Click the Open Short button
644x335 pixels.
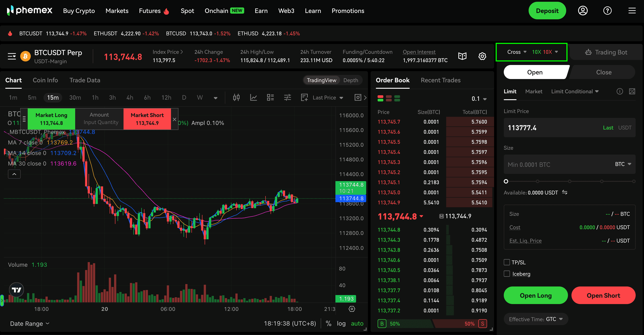(603, 295)
